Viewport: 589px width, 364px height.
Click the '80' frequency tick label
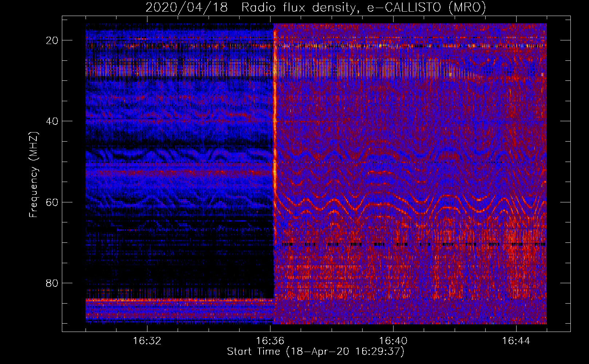(x=52, y=283)
